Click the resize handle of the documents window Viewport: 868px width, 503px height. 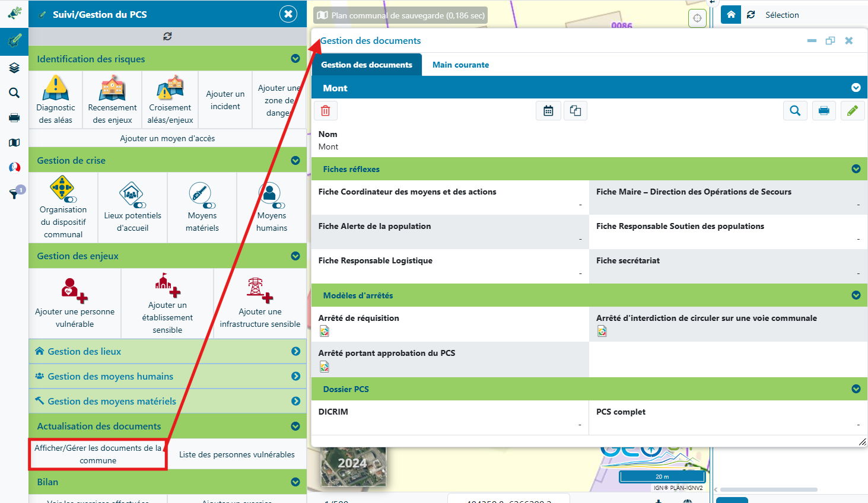[863, 442]
